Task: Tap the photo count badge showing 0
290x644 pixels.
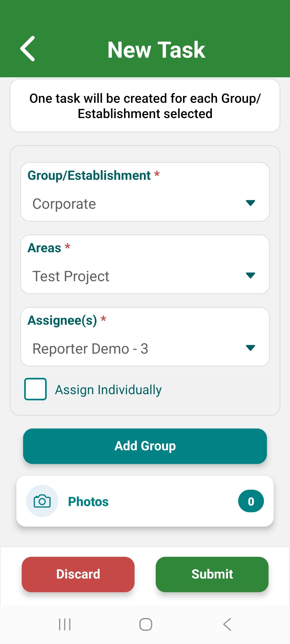Action: tap(251, 501)
